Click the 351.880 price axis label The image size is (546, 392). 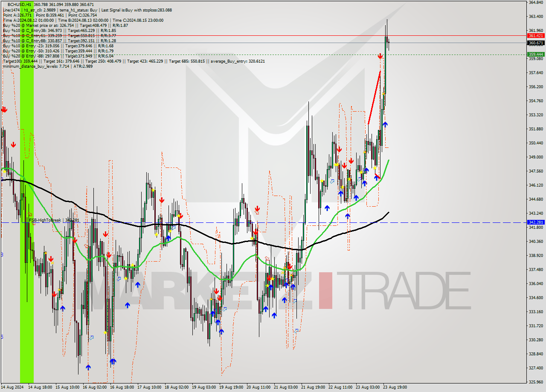[x=535, y=129]
